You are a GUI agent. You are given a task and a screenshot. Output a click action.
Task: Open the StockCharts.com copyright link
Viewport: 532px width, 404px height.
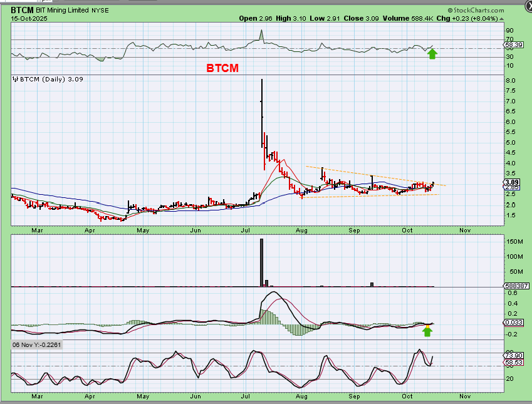click(476, 11)
